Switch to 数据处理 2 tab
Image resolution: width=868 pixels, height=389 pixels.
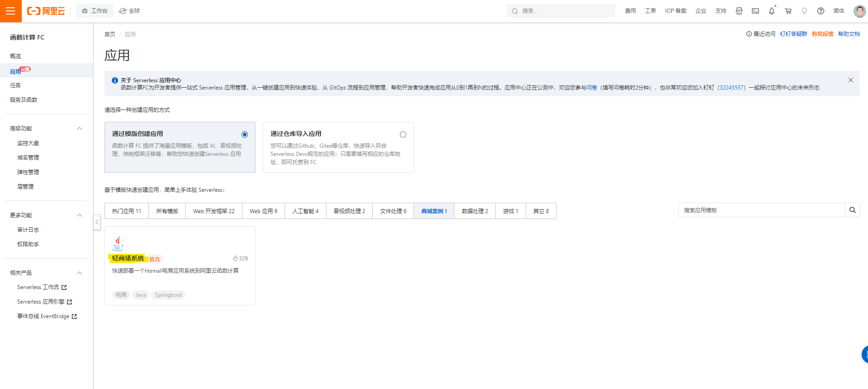click(x=475, y=211)
